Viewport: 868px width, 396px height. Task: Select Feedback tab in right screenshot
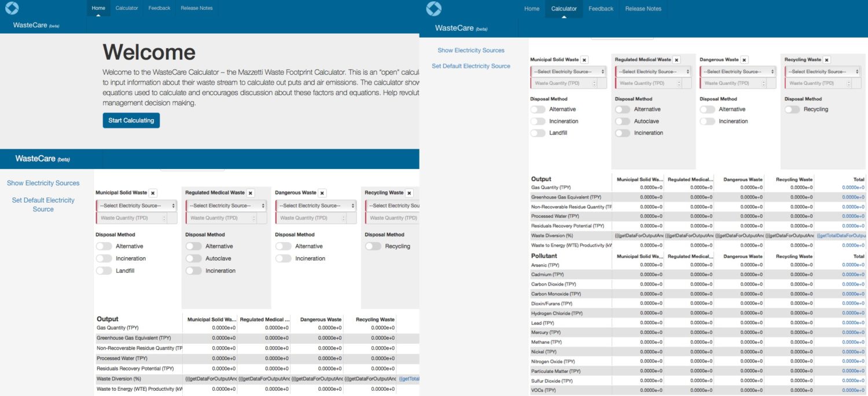point(601,9)
